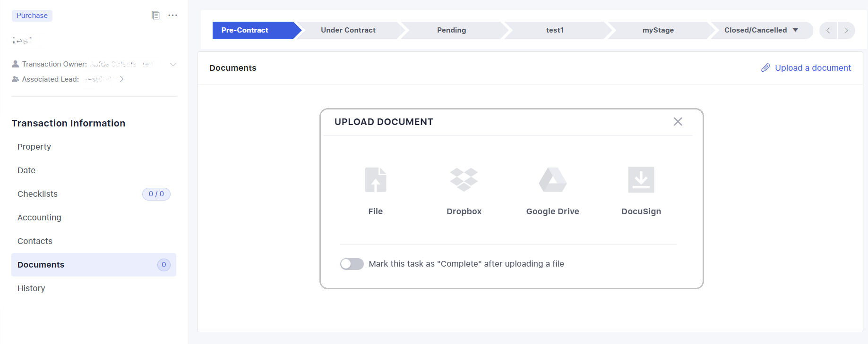This screenshot has height=344, width=868.
Task: Select the Pending stage
Action: click(451, 30)
